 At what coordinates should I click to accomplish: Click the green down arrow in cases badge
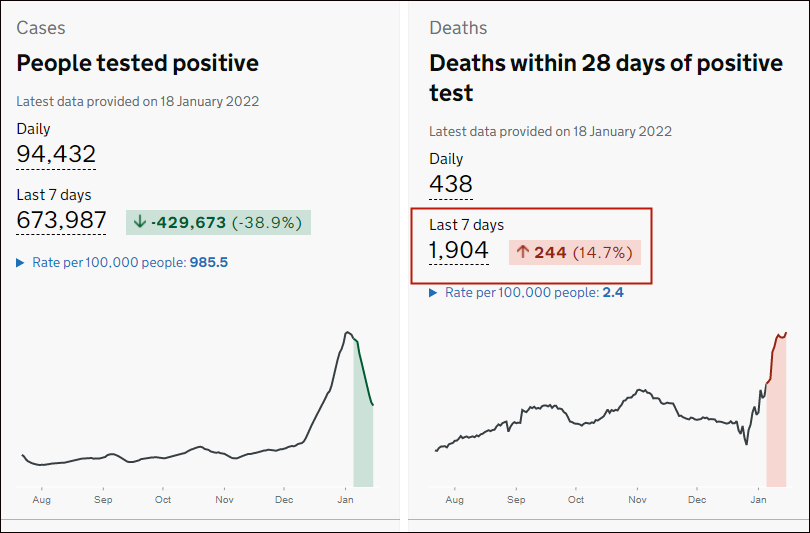140,223
